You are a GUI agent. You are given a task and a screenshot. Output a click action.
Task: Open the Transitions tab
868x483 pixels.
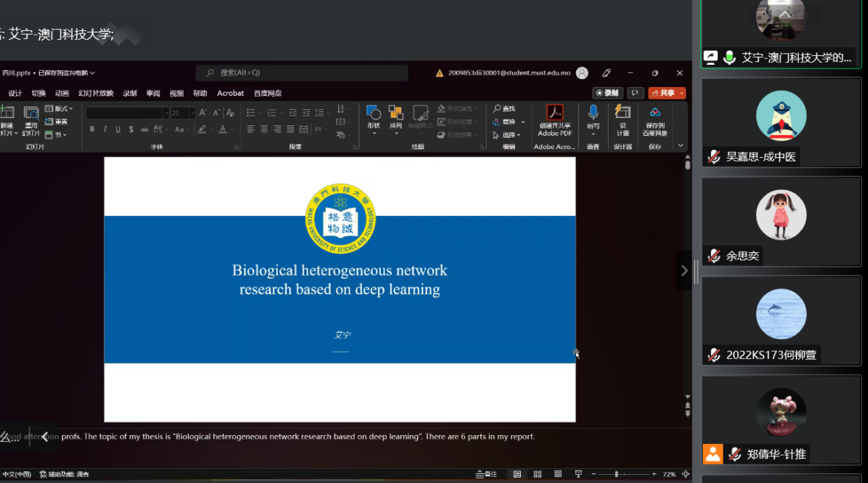pyautogui.click(x=39, y=93)
